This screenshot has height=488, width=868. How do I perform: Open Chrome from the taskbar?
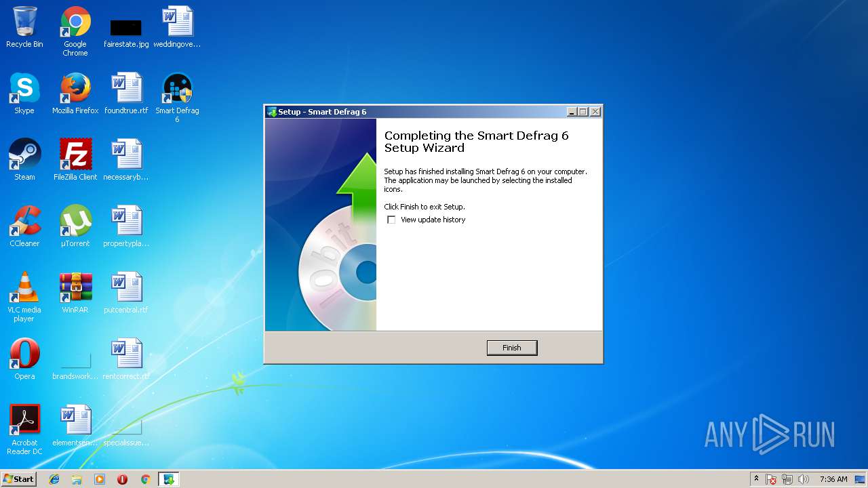click(145, 479)
